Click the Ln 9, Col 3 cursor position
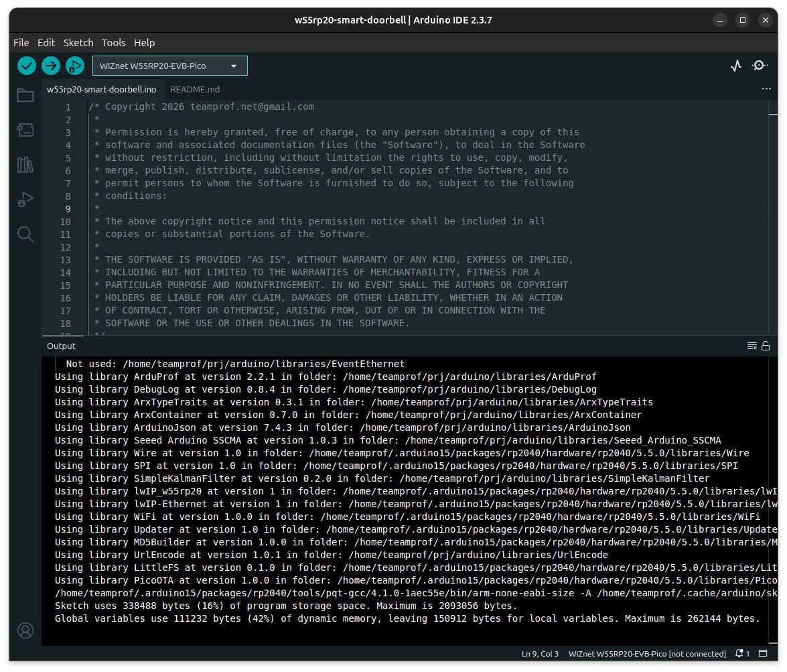 tap(540, 653)
